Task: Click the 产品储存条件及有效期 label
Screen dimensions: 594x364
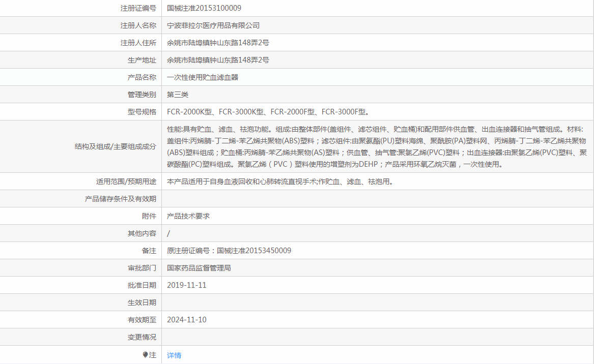Action: click(x=121, y=199)
